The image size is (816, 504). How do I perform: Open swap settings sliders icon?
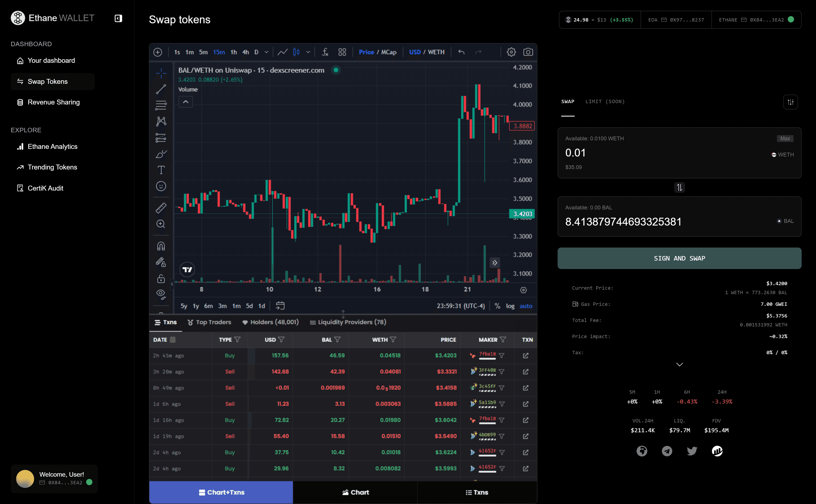[x=790, y=102]
